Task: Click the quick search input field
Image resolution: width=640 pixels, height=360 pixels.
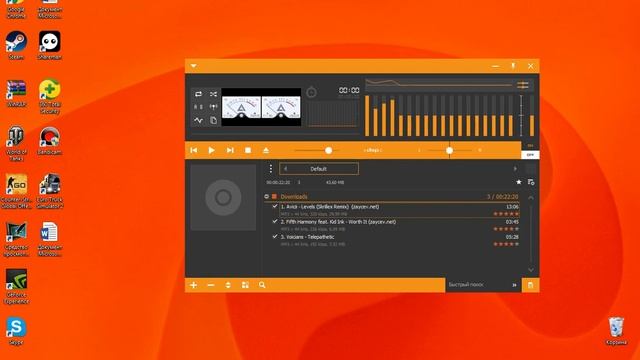Action: pos(478,285)
